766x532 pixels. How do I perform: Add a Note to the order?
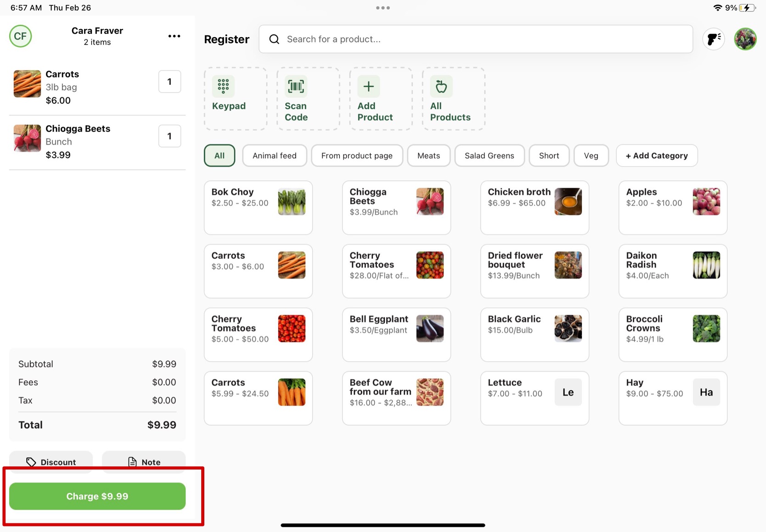pos(144,461)
